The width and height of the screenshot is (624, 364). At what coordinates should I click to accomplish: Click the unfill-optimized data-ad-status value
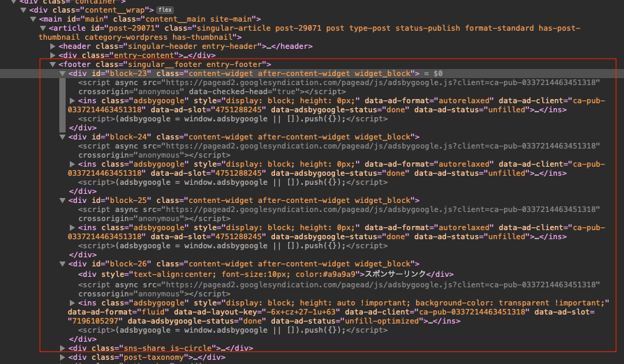pos(382,321)
